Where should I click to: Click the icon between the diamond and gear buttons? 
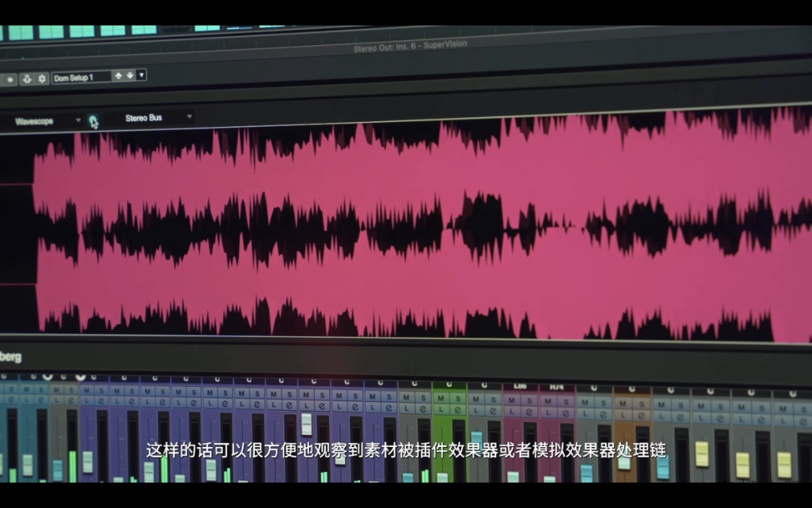pos(26,79)
